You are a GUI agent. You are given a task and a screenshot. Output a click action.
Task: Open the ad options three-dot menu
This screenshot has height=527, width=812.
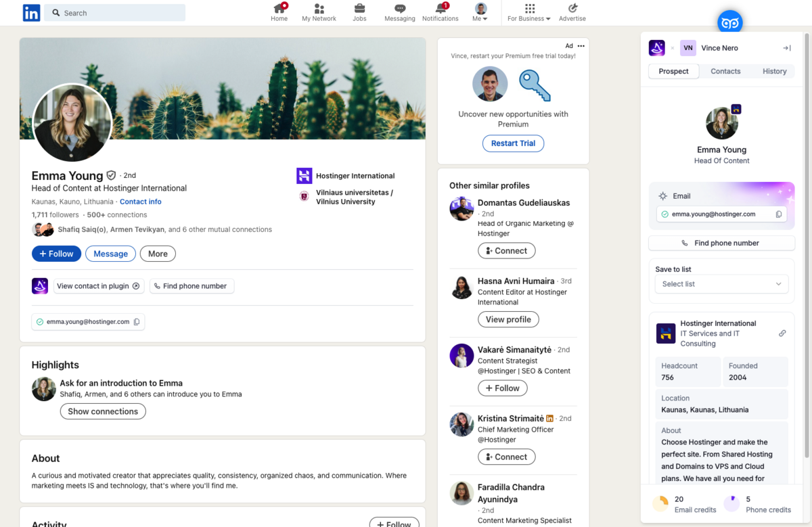pyautogui.click(x=581, y=46)
